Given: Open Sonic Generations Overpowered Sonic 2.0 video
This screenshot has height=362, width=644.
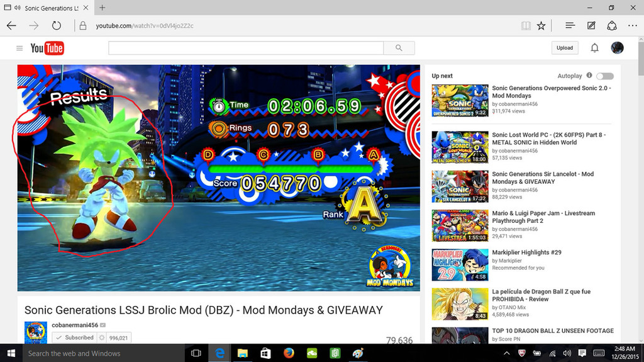Looking at the screenshot, I should (552, 92).
